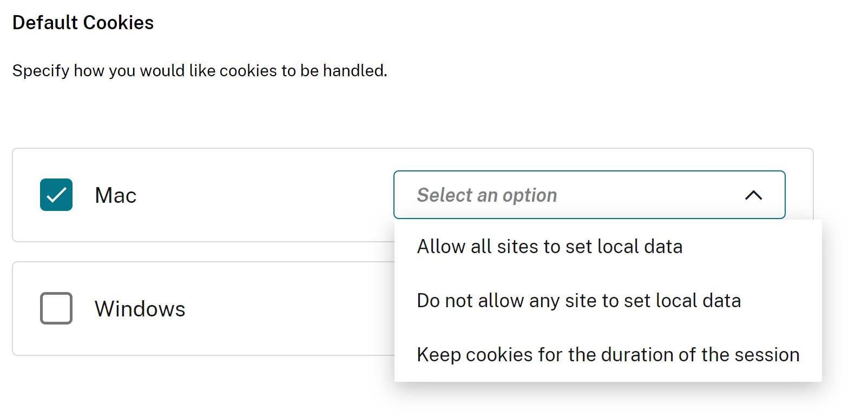Collapse dropdown using the chevron arrow
This screenshot has height=417, width=868.
[753, 195]
